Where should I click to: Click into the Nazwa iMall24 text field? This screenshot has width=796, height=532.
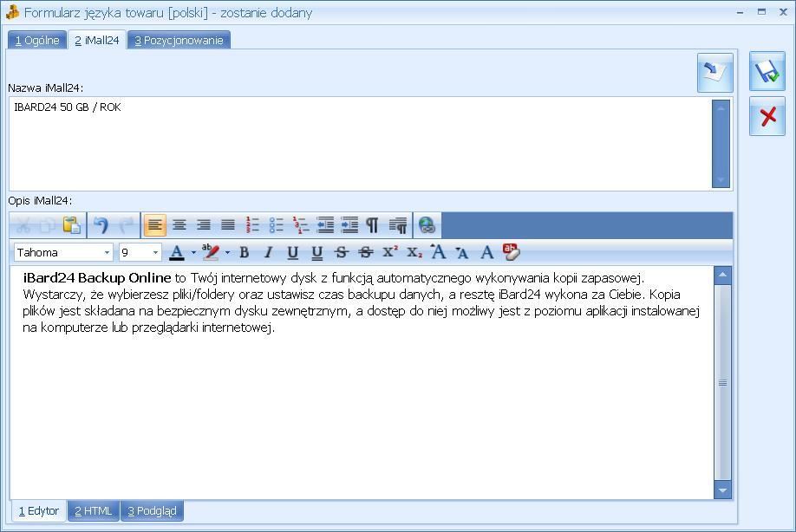coord(361,144)
